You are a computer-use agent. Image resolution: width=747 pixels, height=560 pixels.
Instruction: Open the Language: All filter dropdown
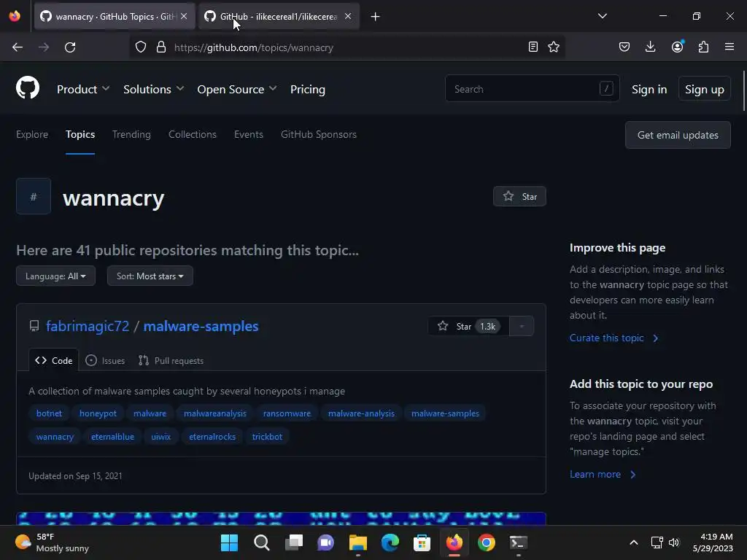(55, 276)
